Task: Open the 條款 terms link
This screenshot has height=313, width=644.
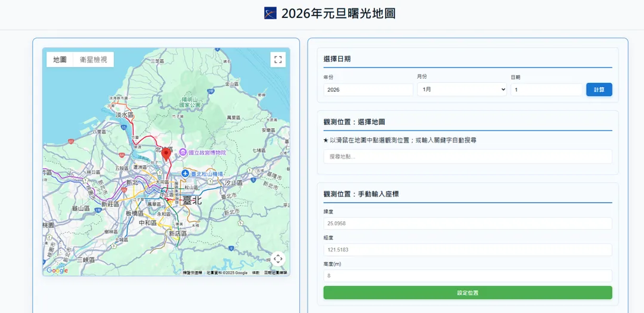Action: [256, 272]
